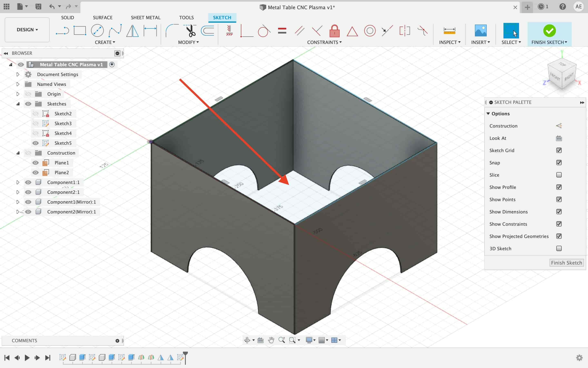Open the CREATE dropdown menu
The image size is (588, 368).
[105, 42]
